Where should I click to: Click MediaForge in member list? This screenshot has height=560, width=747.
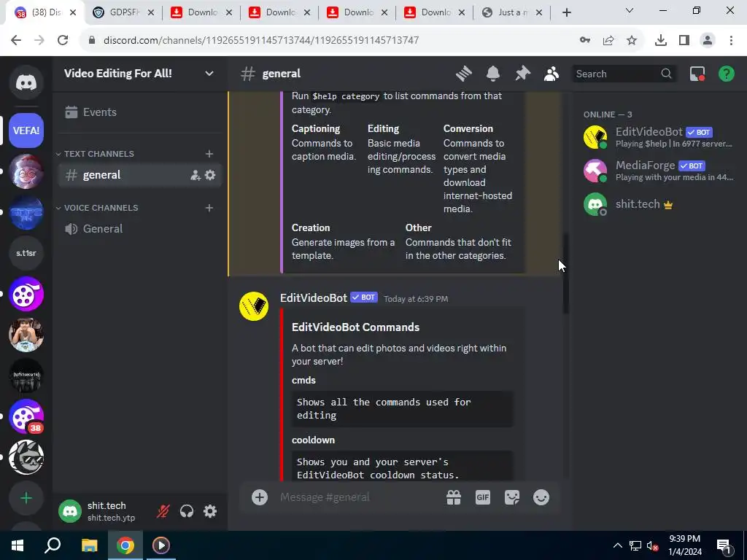[x=658, y=171]
